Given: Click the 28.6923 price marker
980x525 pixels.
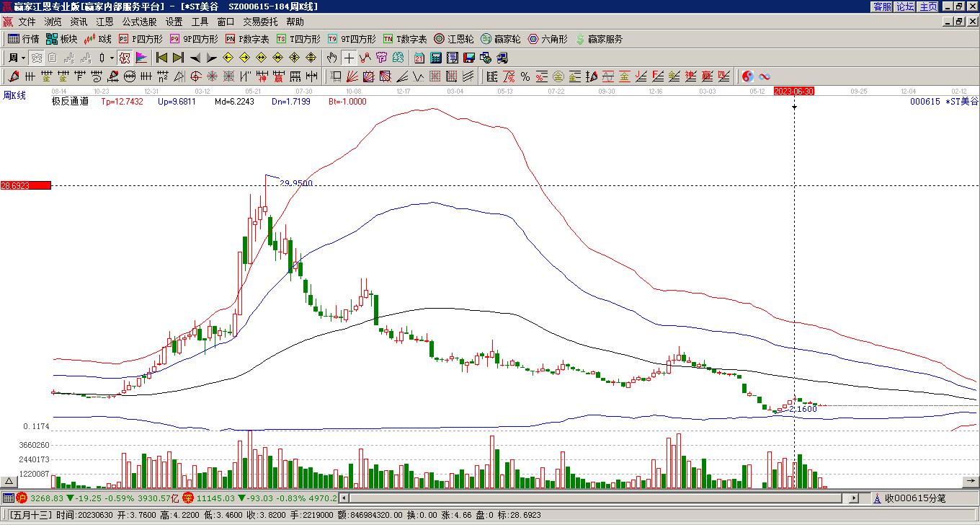Looking at the screenshot, I should pos(25,185).
